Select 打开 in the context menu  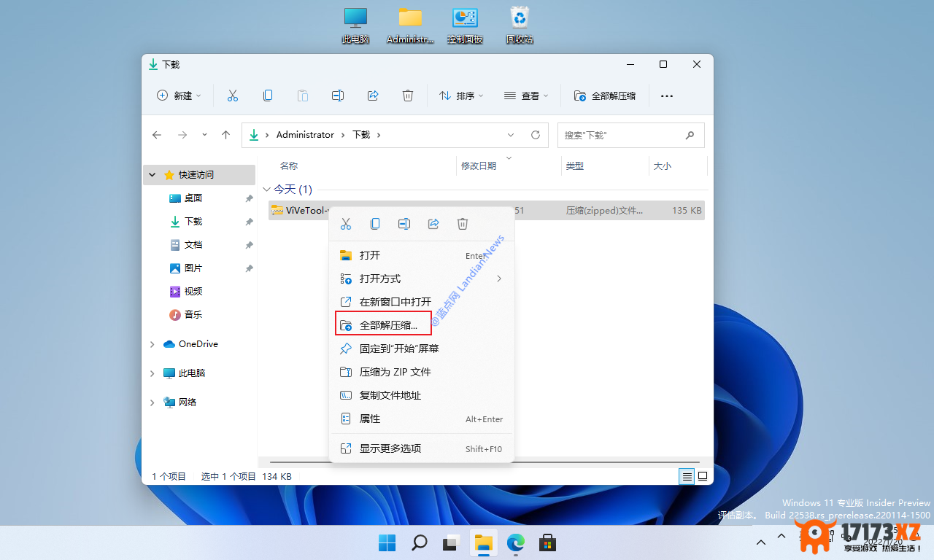pos(422,255)
